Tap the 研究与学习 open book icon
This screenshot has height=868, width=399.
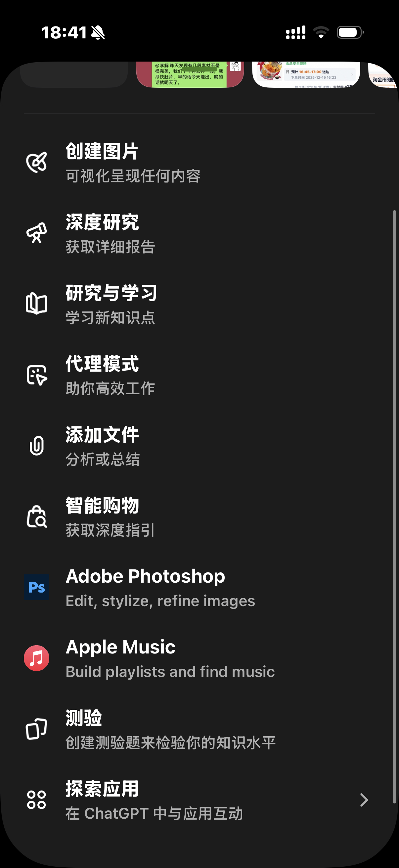click(36, 304)
